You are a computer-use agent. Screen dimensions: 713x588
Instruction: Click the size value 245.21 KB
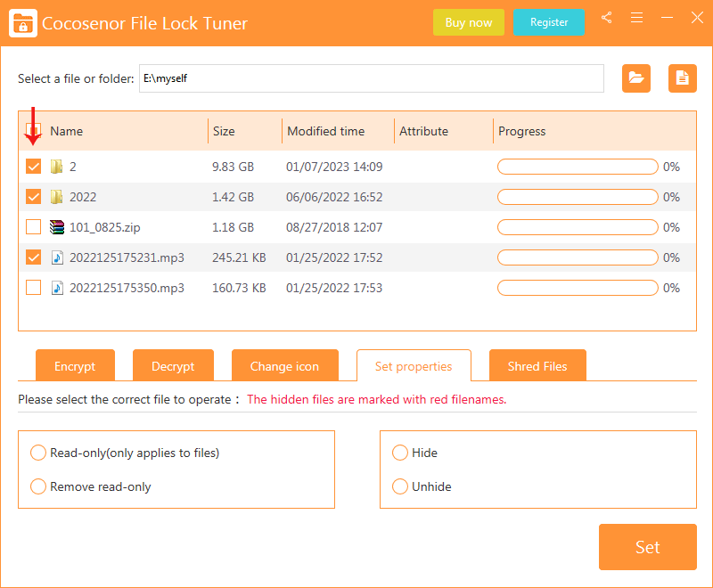pyautogui.click(x=239, y=257)
